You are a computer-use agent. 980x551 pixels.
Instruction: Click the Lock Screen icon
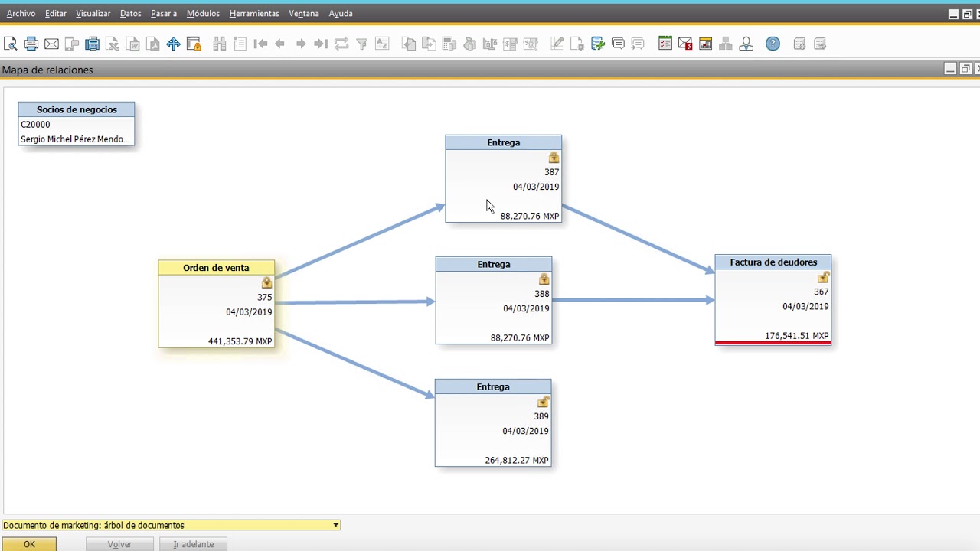[194, 44]
